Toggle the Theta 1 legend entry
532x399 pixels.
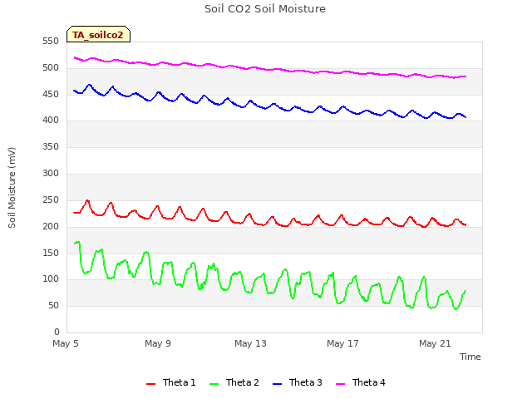click(x=171, y=382)
